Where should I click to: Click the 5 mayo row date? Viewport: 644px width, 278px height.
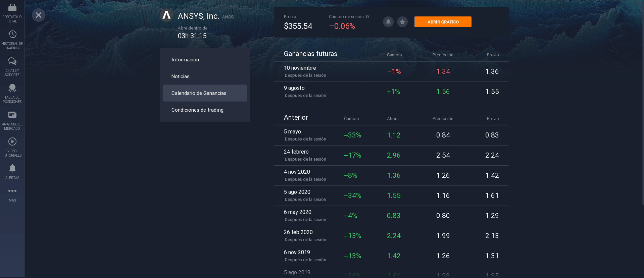(292, 131)
